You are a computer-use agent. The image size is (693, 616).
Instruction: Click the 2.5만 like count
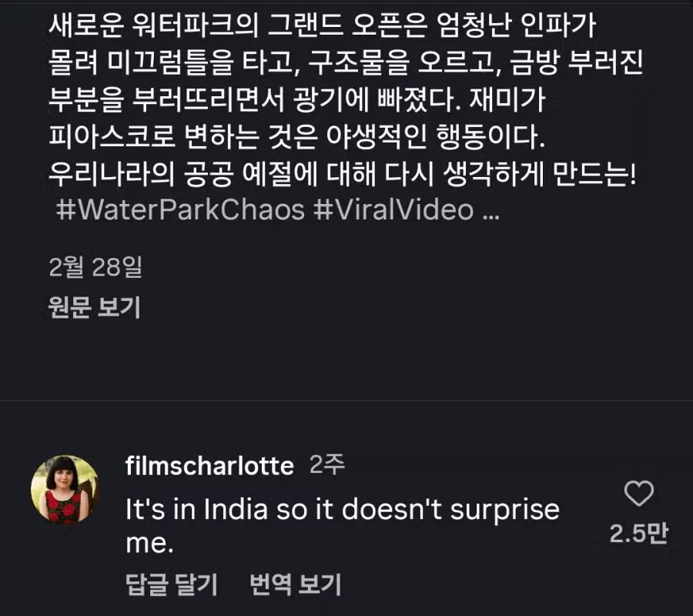tap(638, 534)
